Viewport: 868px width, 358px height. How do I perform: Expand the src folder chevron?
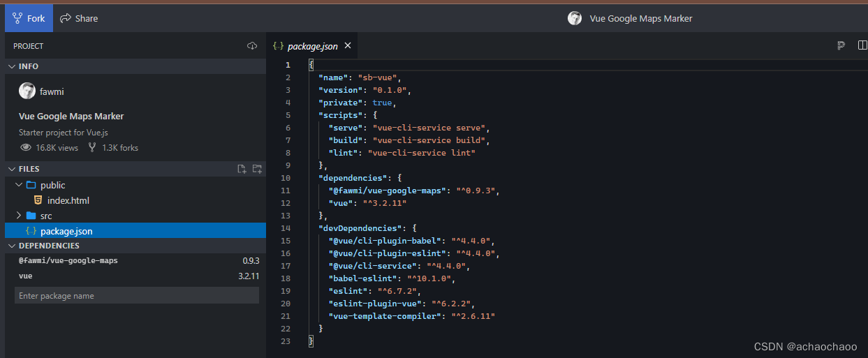coord(19,216)
